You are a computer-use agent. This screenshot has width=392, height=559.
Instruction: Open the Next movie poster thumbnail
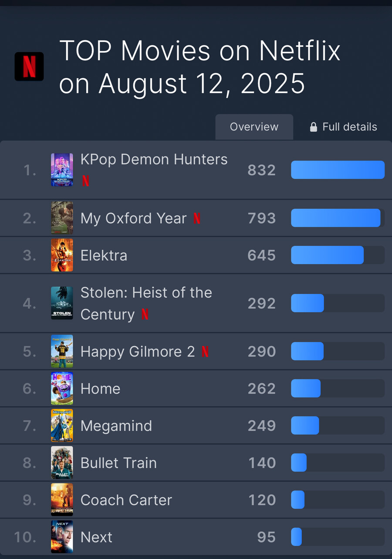tap(62, 537)
